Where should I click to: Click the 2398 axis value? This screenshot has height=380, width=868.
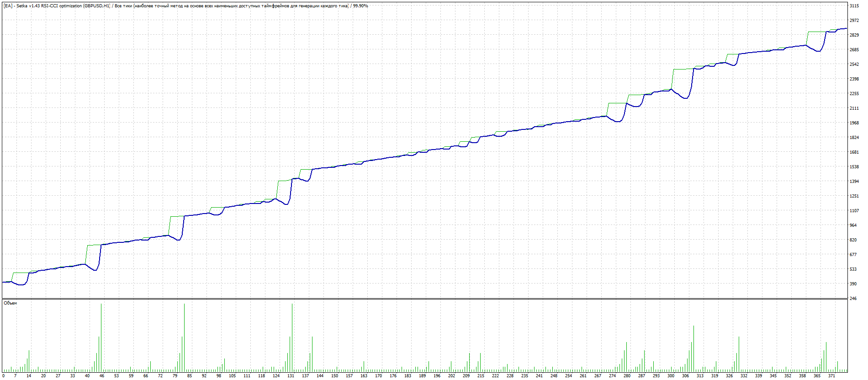854,79
